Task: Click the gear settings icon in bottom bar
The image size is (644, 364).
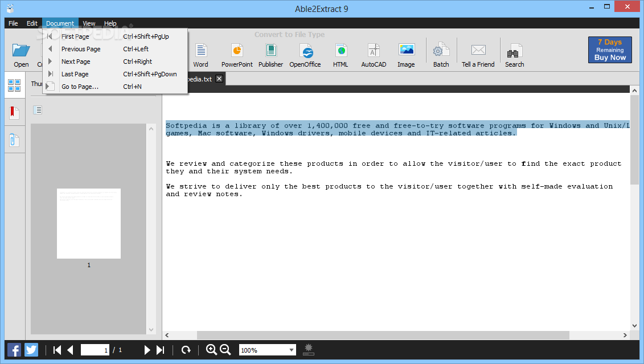Action: pyautogui.click(x=309, y=350)
